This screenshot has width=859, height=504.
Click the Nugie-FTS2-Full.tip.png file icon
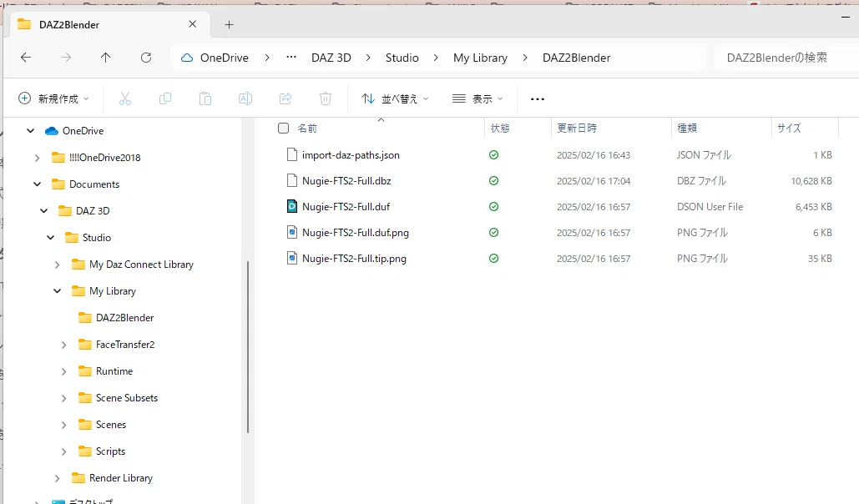coord(292,258)
